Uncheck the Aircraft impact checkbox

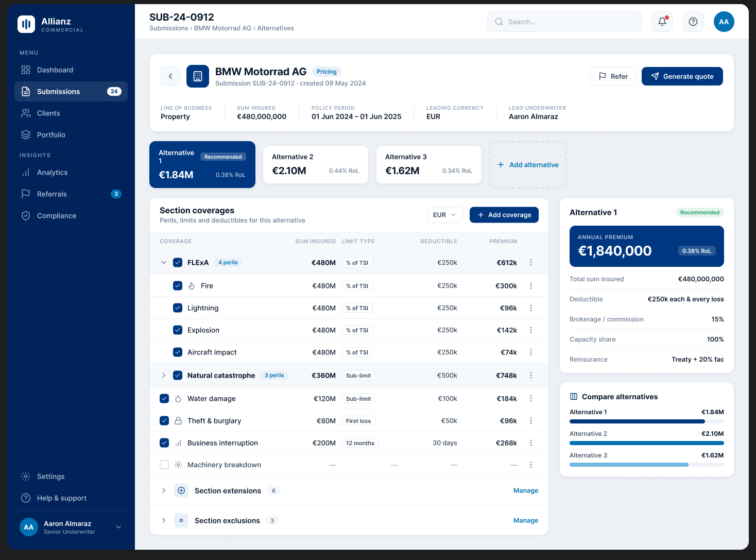(178, 352)
